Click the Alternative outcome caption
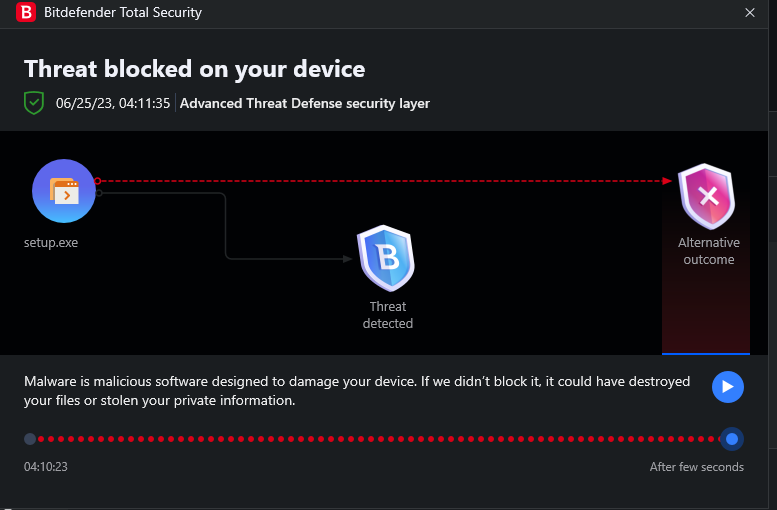777x510 pixels. [708, 251]
